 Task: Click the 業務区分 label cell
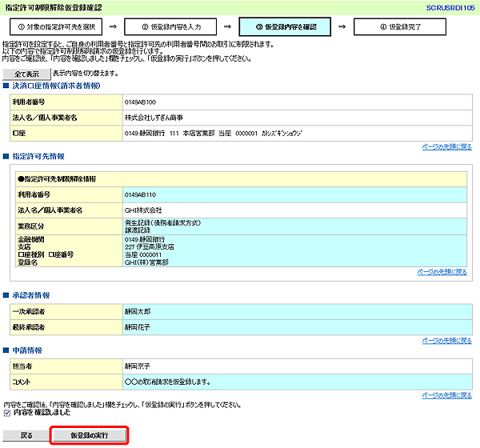point(69,226)
